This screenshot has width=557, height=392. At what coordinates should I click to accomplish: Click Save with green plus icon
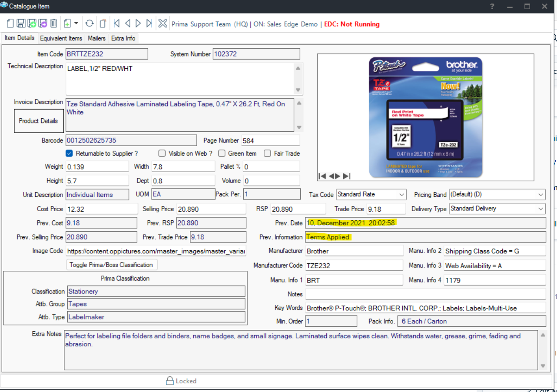point(32,23)
